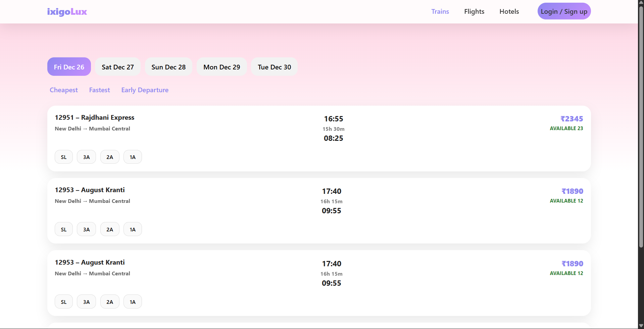Viewport: 644px width, 329px height.
Task: Pick the Mon Dec 29 date
Action: click(222, 67)
